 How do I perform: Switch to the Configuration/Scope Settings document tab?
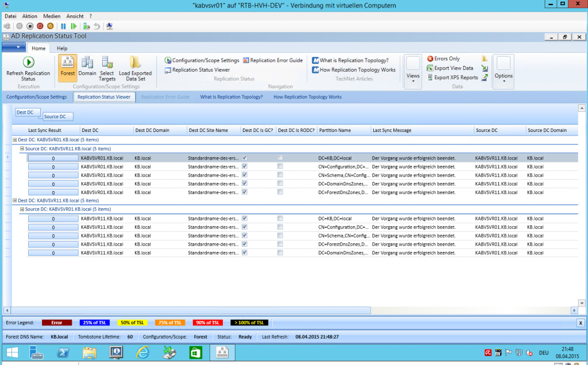tap(36, 97)
